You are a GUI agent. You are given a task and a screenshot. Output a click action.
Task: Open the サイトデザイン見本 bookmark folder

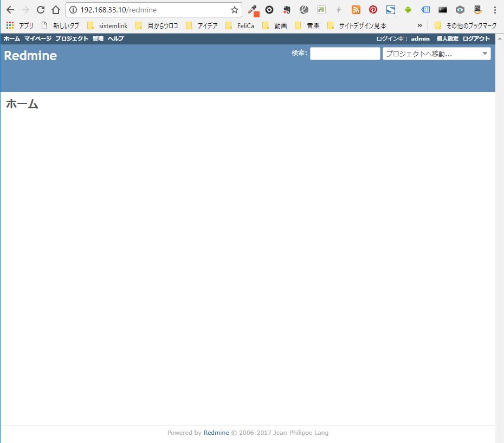(357, 25)
